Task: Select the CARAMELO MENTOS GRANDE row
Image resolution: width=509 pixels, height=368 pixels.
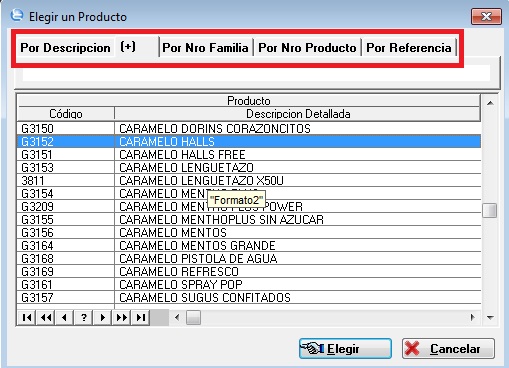Action: click(x=249, y=246)
